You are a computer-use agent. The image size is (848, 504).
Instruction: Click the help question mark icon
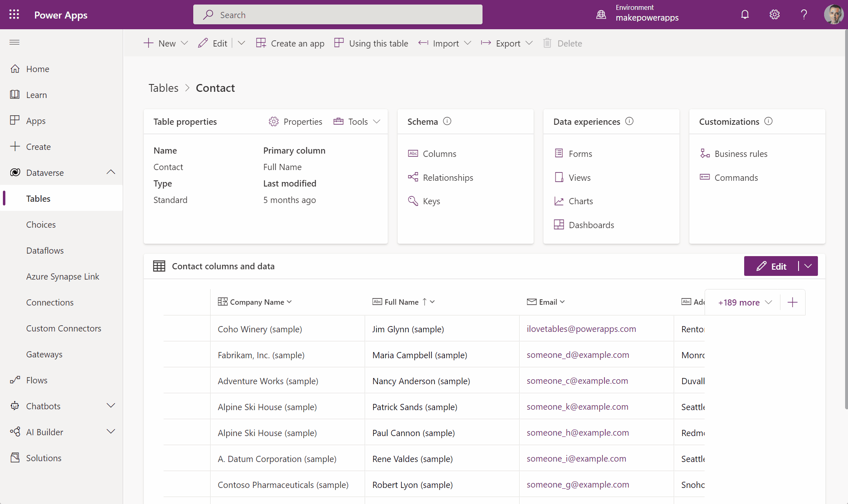pos(803,14)
